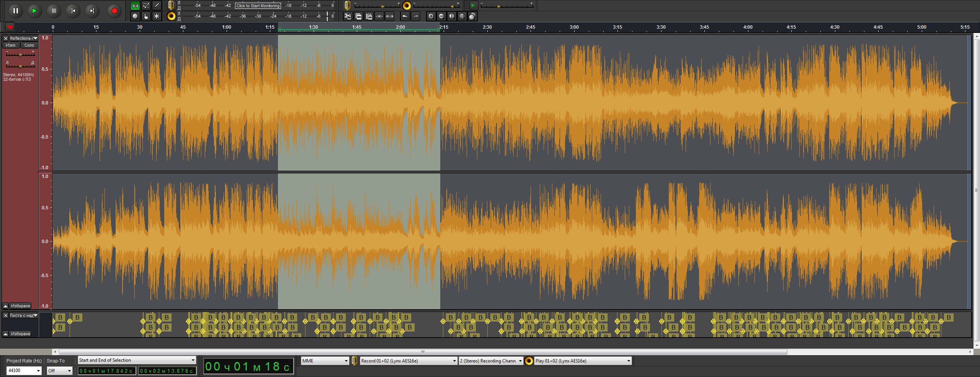Click to Start Monitoring on the recording meter

pyautogui.click(x=257, y=5)
